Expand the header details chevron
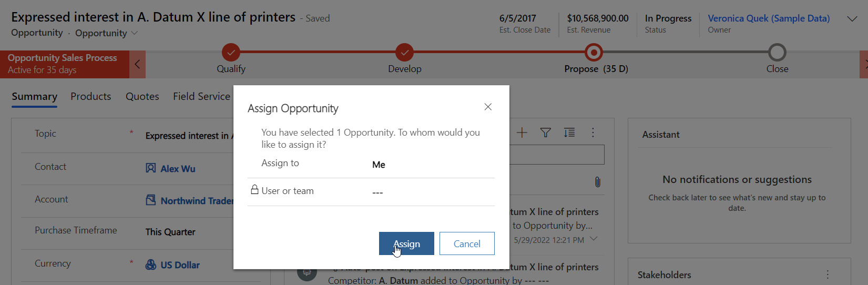Screen dimensions: 868x285 [x=852, y=19]
